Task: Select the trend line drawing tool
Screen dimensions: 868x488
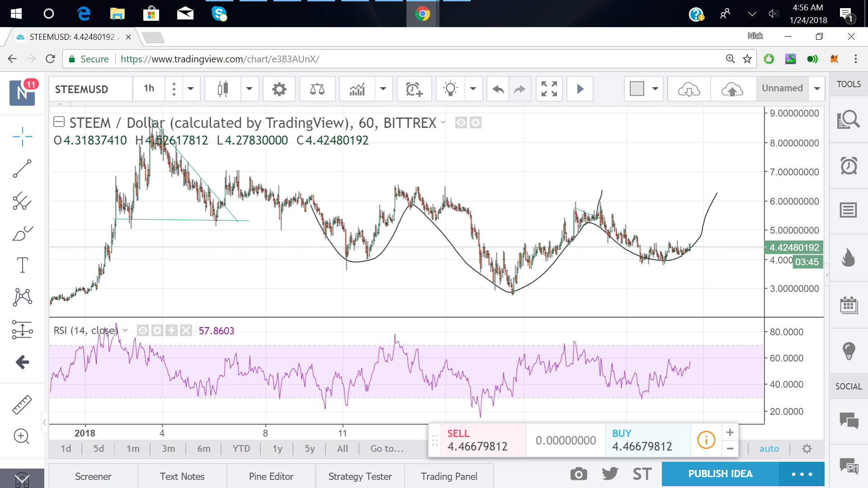Action: click(22, 169)
